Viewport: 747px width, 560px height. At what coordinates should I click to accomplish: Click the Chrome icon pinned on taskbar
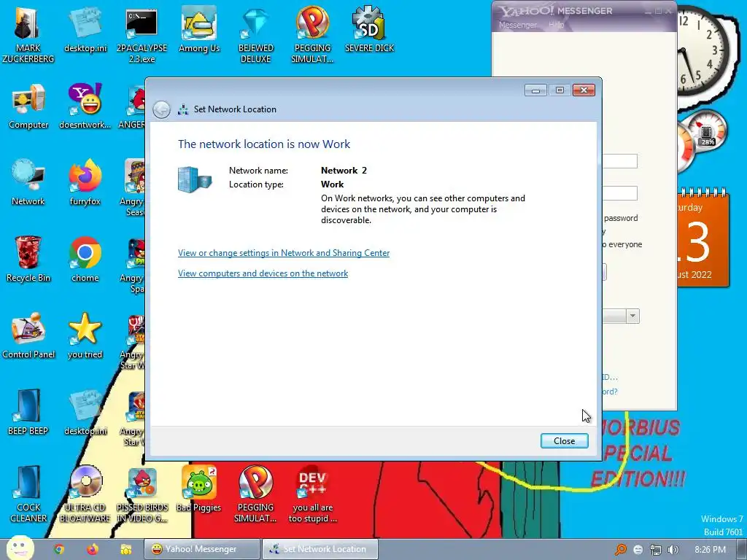coord(58,550)
